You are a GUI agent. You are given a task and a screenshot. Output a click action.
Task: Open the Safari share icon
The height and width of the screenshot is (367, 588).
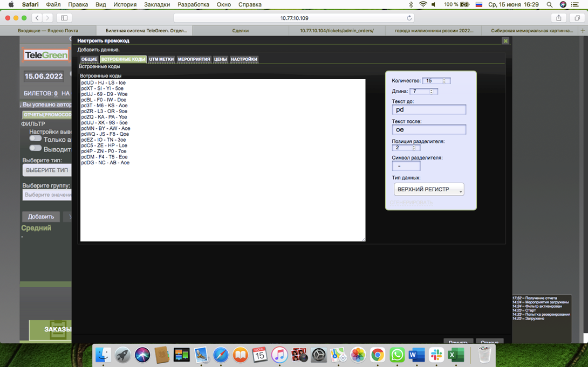(558, 18)
